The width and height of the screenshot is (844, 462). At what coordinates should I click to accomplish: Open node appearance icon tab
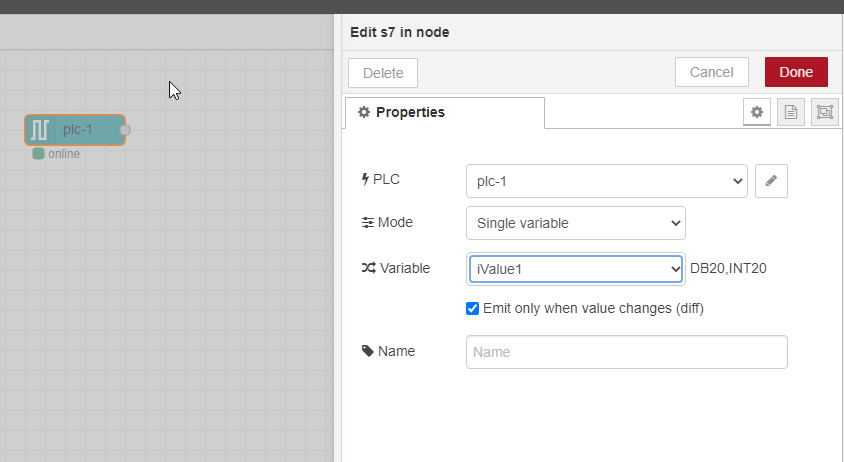825,112
